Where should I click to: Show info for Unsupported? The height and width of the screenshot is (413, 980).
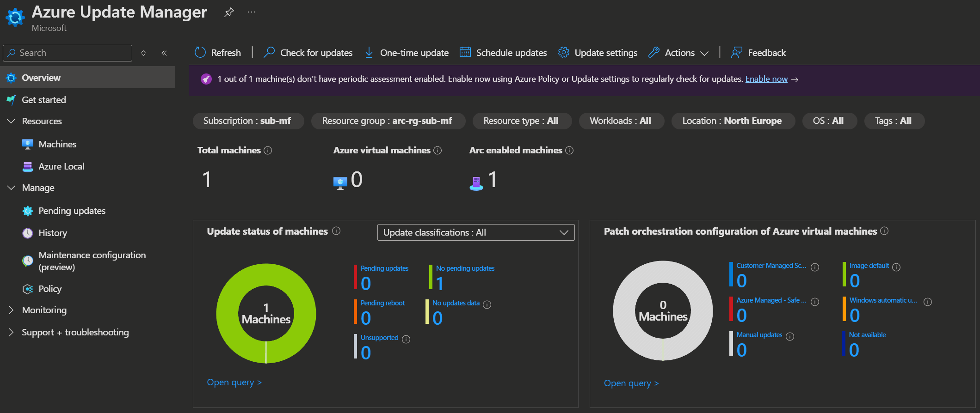(x=406, y=339)
